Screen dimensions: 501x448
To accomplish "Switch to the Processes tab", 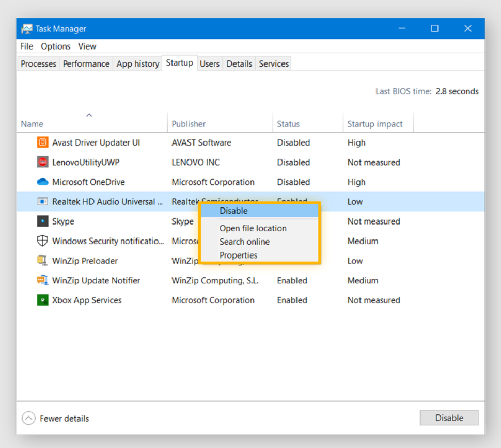I will click(38, 64).
